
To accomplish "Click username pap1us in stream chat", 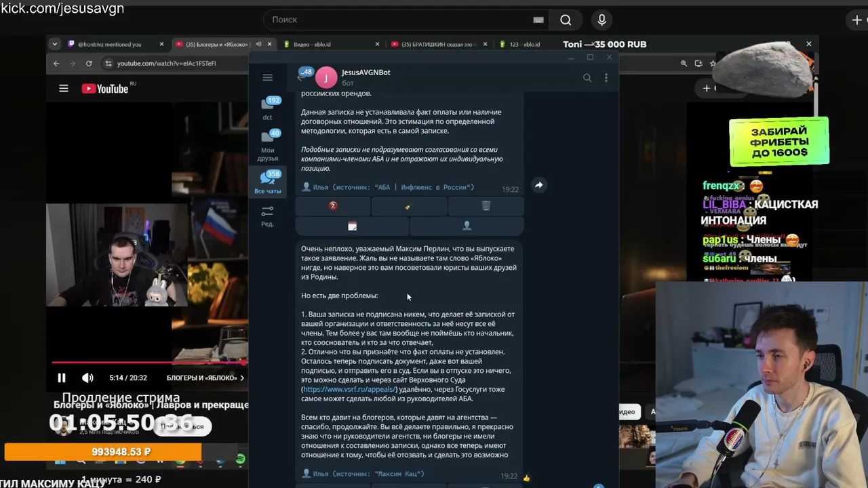I will 720,239.
